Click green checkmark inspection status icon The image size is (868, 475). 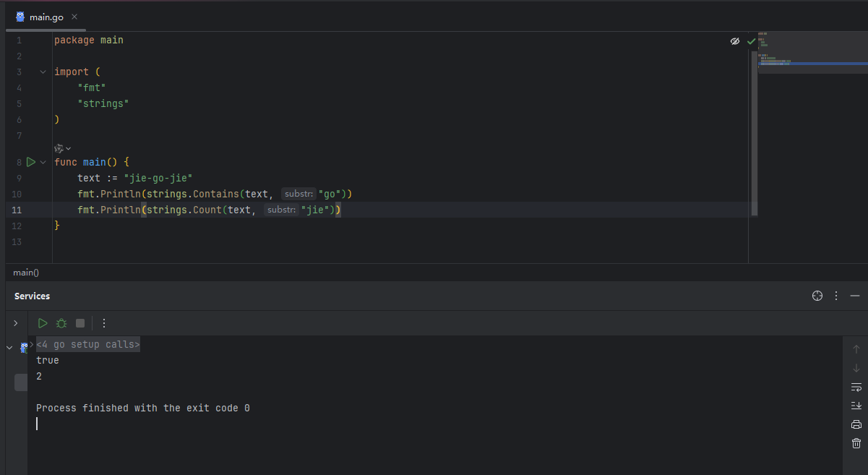tap(751, 41)
